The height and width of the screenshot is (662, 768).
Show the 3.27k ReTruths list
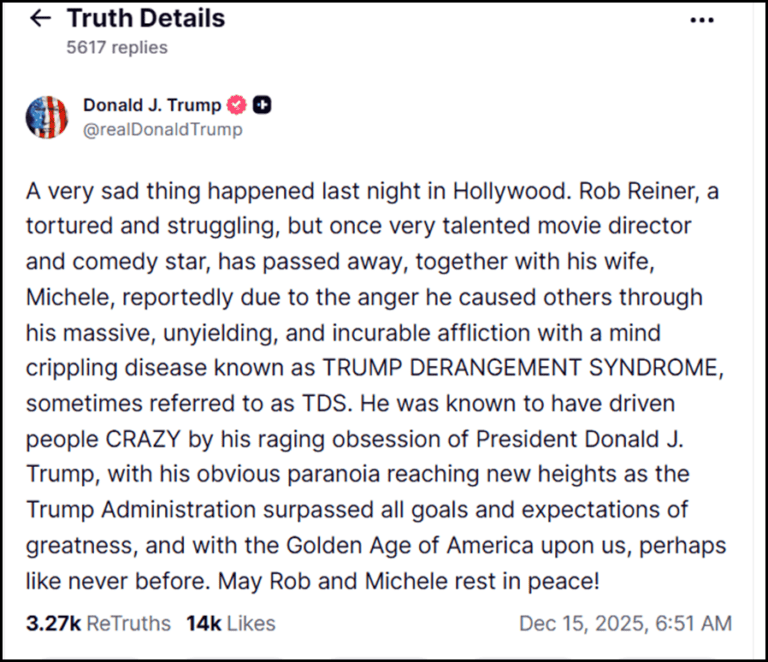99,623
